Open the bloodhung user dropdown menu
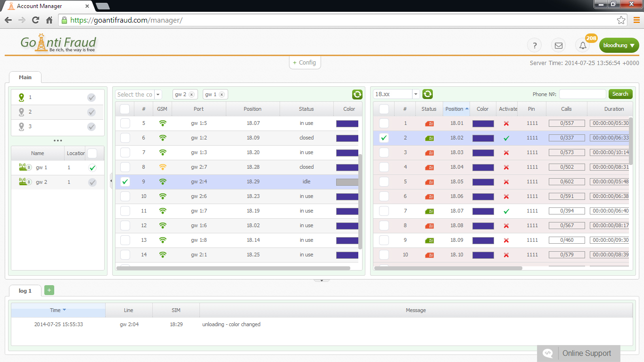Screen dimensions: 644x362 coord(619,46)
